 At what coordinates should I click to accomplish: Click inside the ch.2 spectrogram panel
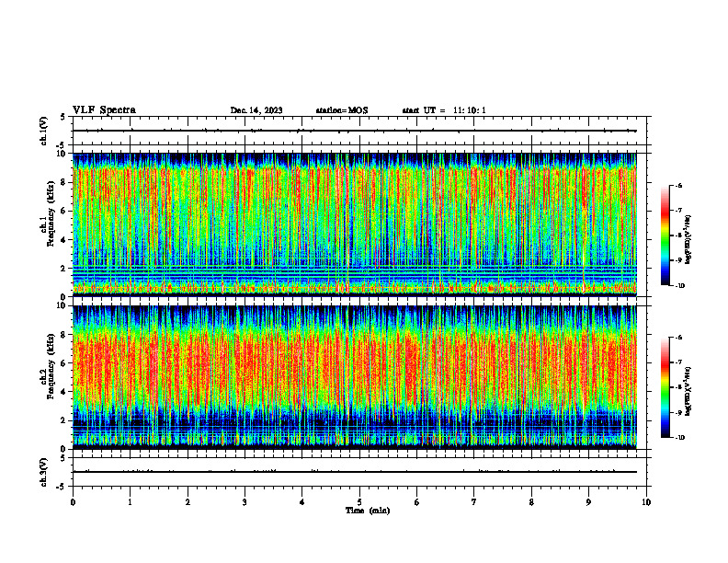(355, 377)
